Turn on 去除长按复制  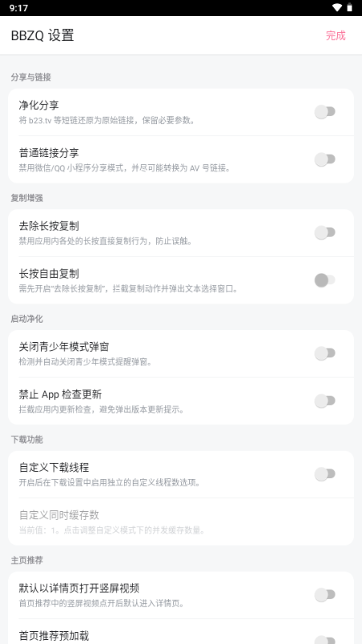point(325,233)
